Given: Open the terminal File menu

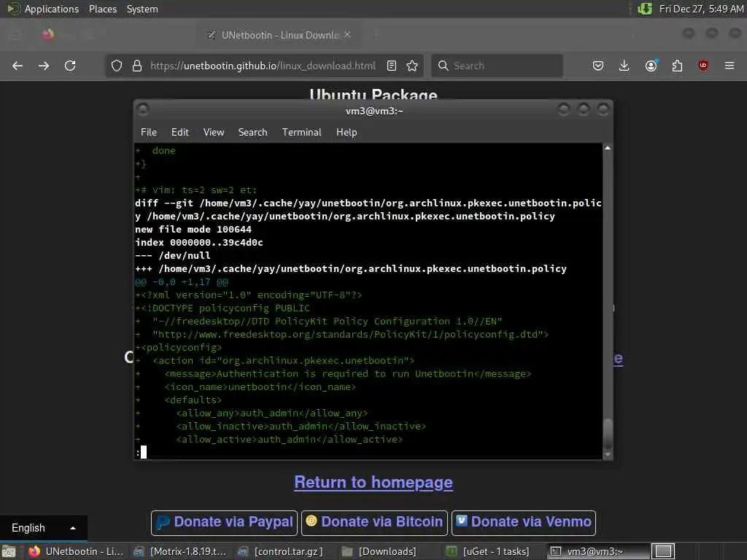Looking at the screenshot, I should [x=149, y=133].
